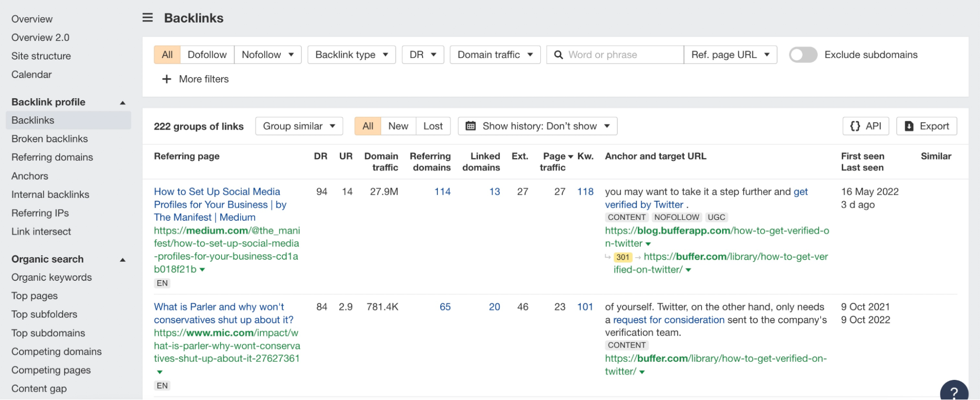Screen dimensions: 980x400
Task: Open the 65 referring domains value
Action: click(x=445, y=307)
